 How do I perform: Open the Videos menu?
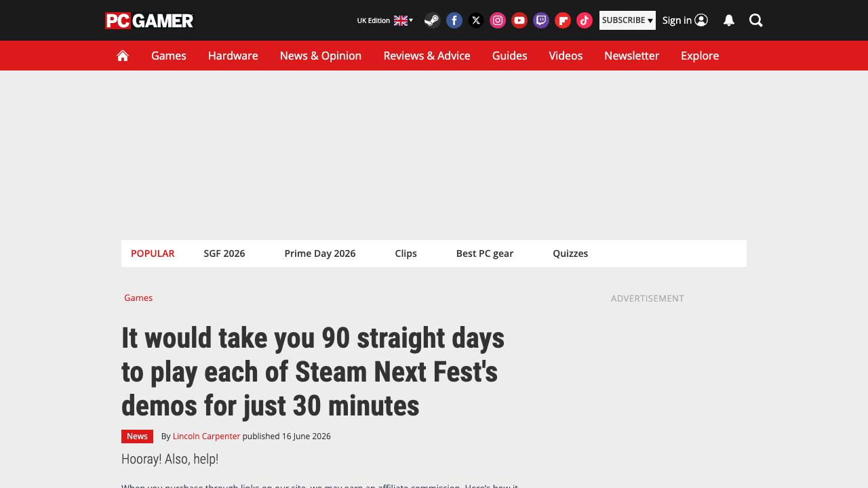pyautogui.click(x=566, y=56)
